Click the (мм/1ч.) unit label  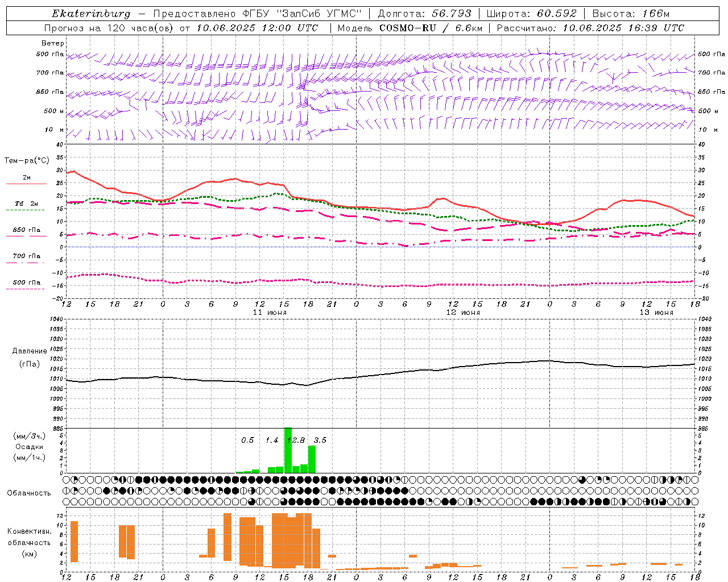pyautogui.click(x=29, y=458)
